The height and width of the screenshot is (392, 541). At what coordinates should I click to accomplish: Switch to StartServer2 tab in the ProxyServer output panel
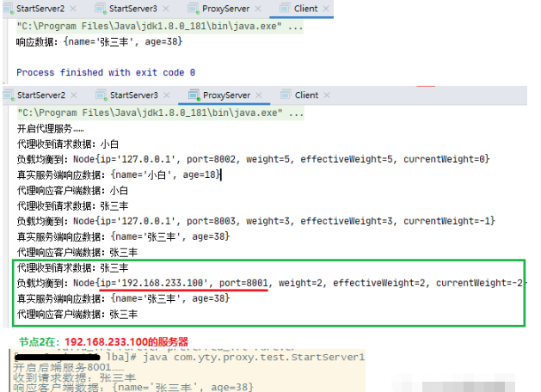point(41,95)
